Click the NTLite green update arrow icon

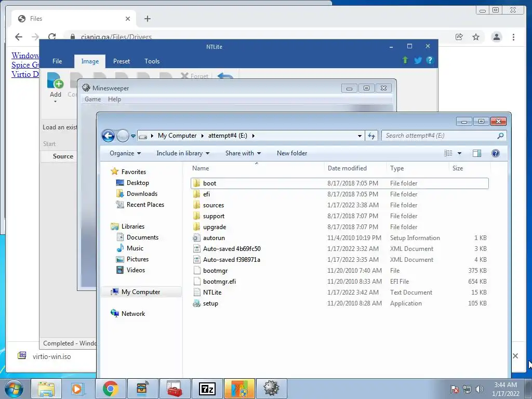click(x=405, y=60)
